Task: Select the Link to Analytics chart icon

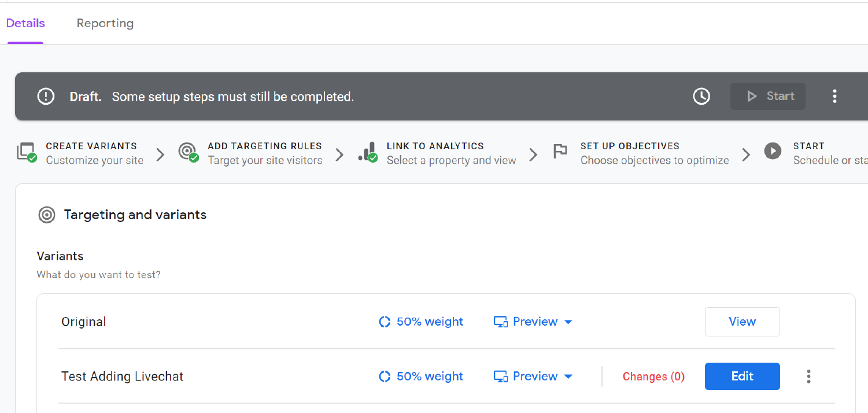Action: (368, 152)
